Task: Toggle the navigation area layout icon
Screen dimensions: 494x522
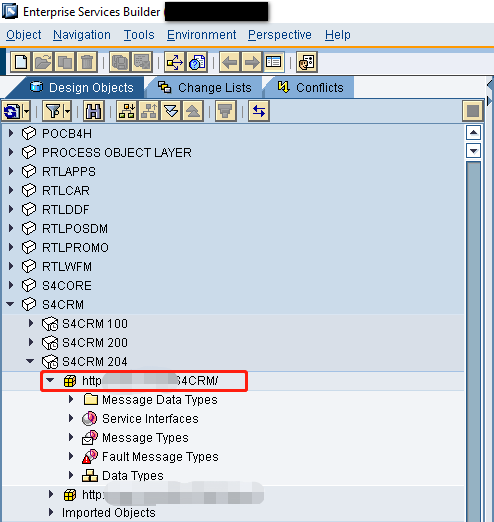Action: 274,62
